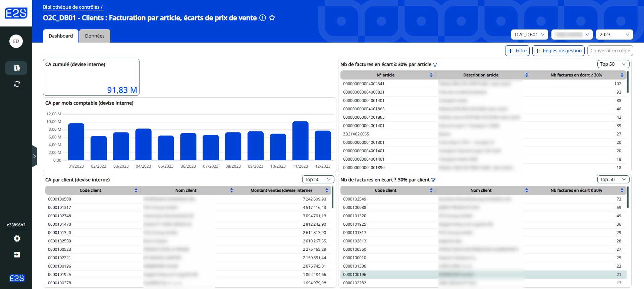Click the 12/2023 bar in chart
Screen dimensions: 644x289
coord(323,146)
